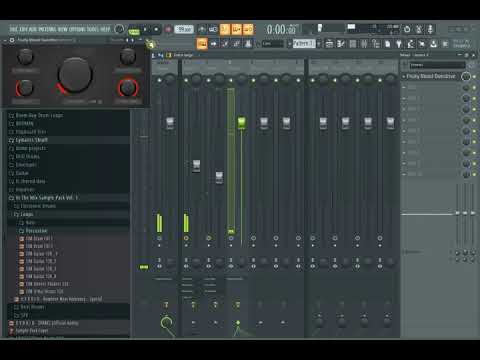The image size is (480, 360).
Task: Click the PreBand knob in Blood Overdrive
Action: coord(25,57)
